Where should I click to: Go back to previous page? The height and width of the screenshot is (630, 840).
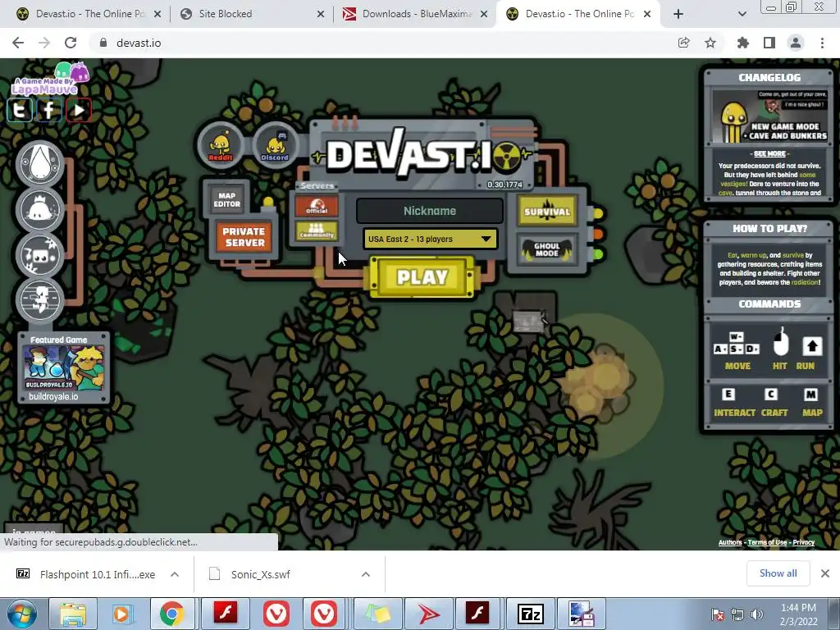[18, 43]
